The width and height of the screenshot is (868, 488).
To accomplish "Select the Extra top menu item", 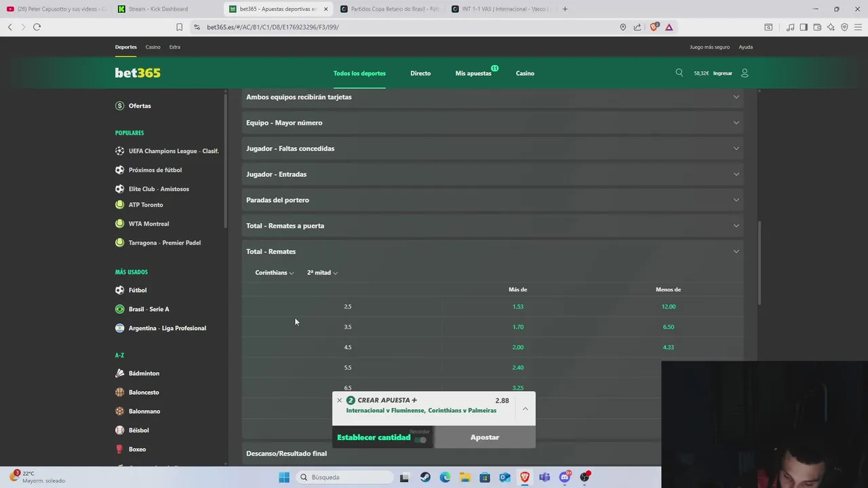I will coord(174,47).
